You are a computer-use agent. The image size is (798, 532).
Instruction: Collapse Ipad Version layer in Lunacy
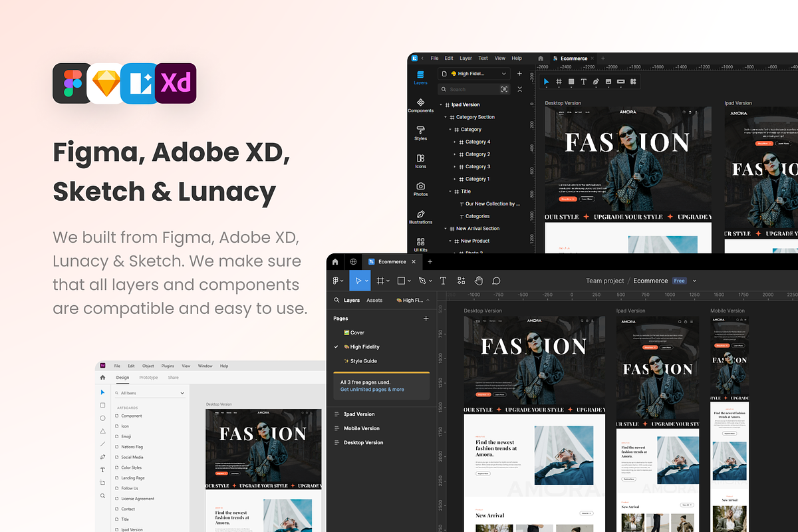[x=440, y=104]
